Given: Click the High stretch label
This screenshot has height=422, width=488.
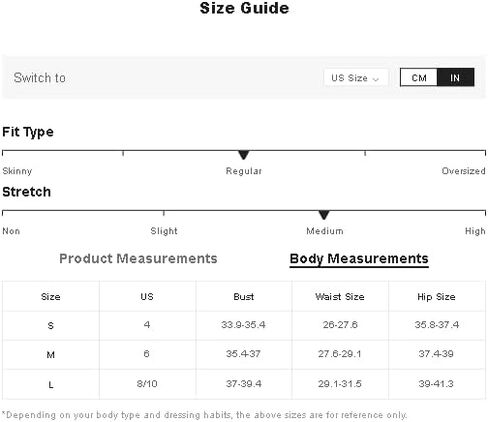Looking at the screenshot, I should coord(475,231).
